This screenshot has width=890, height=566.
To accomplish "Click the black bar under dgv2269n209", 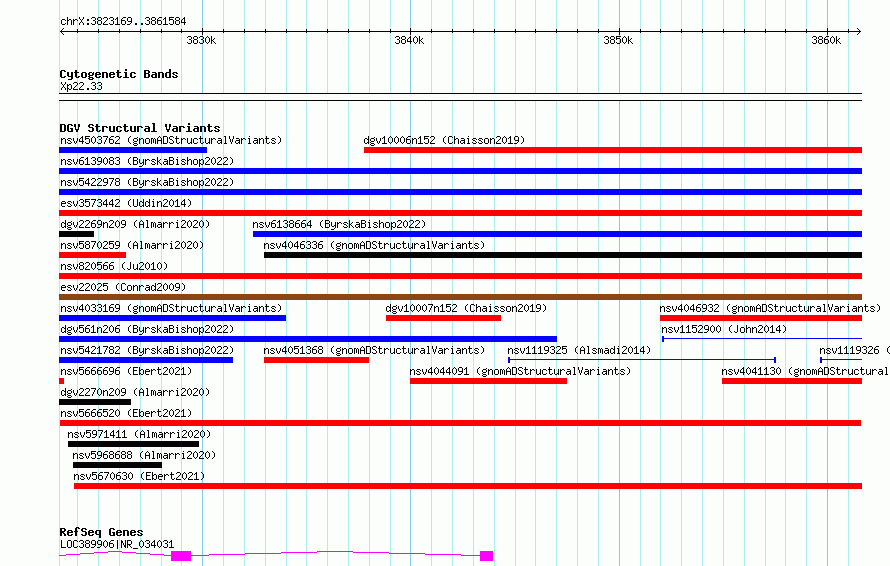I will 77,234.
